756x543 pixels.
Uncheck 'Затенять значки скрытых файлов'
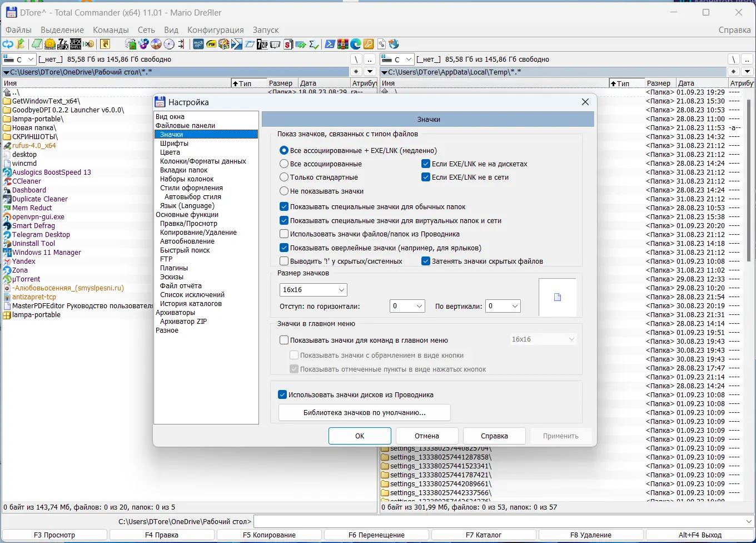click(426, 260)
